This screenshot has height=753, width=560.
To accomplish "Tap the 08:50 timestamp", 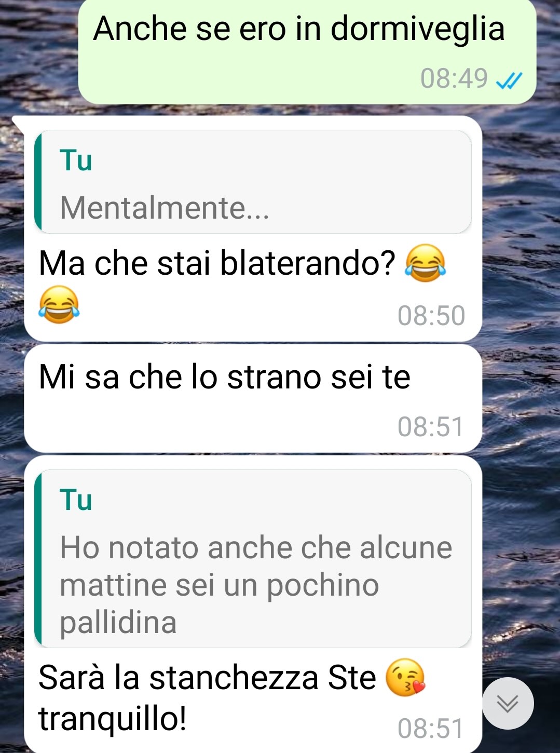I will tap(431, 316).
